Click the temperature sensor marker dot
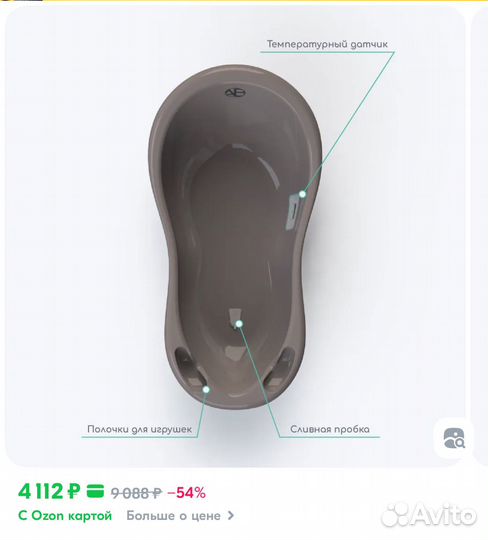The width and height of the screenshot is (488, 540). pyautogui.click(x=302, y=194)
